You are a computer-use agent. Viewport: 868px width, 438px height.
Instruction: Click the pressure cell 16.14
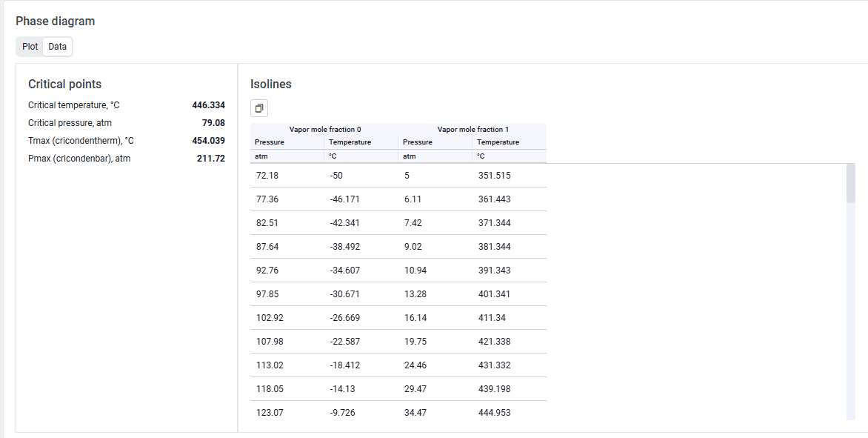pyautogui.click(x=435, y=318)
